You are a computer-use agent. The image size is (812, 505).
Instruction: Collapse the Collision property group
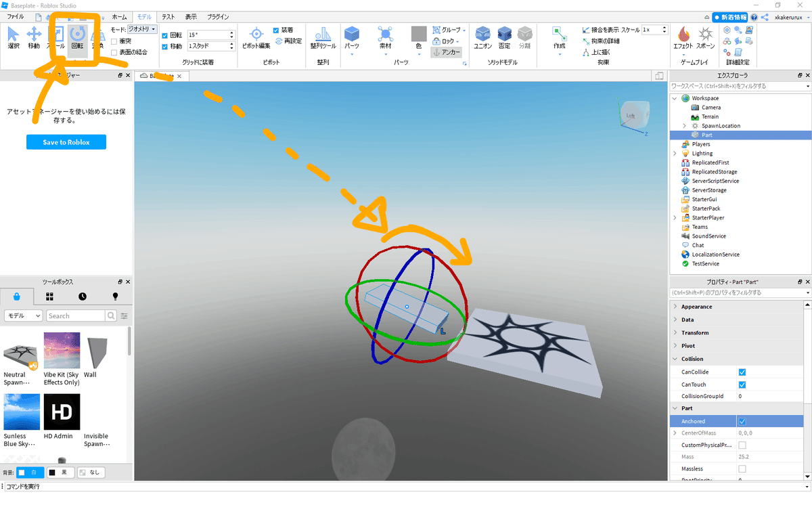pyautogui.click(x=675, y=359)
